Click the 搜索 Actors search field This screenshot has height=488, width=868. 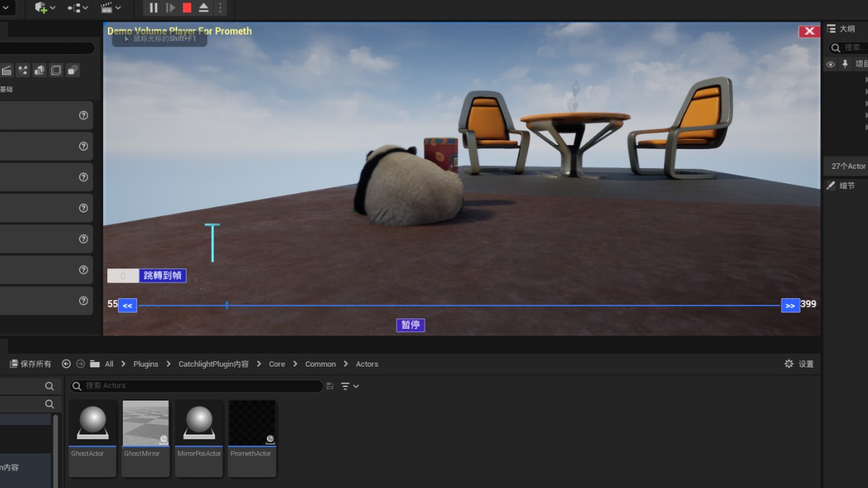(197, 386)
